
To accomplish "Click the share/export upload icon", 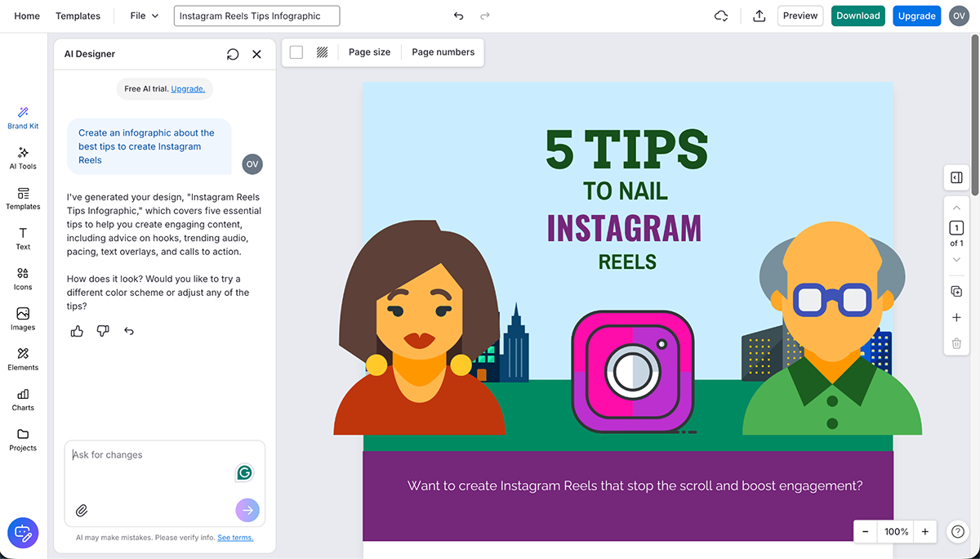I will 759,16.
